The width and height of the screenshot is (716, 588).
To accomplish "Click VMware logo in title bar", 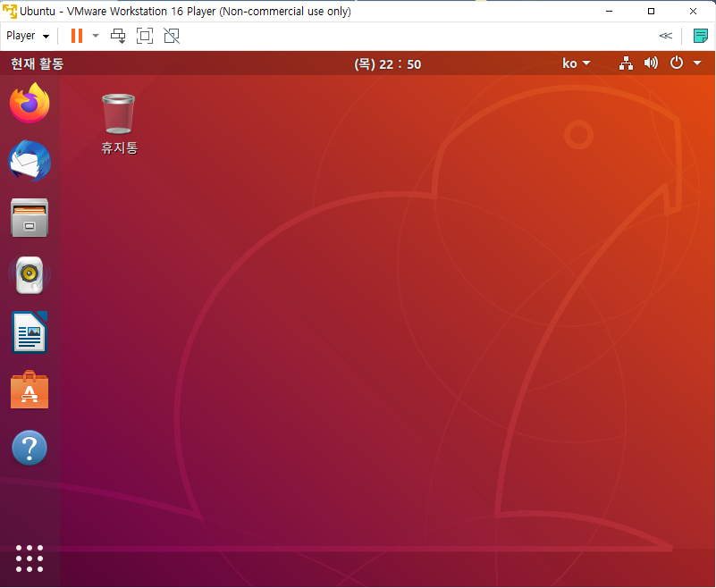I will point(10,11).
